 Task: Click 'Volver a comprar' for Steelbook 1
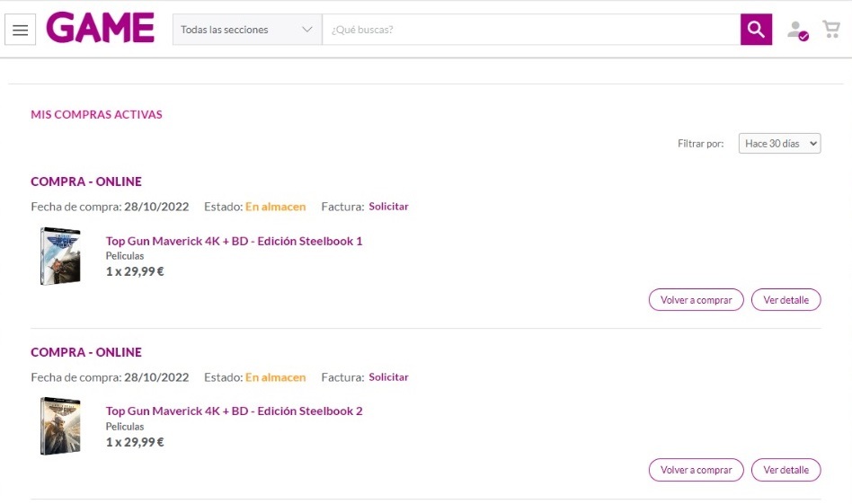point(696,300)
